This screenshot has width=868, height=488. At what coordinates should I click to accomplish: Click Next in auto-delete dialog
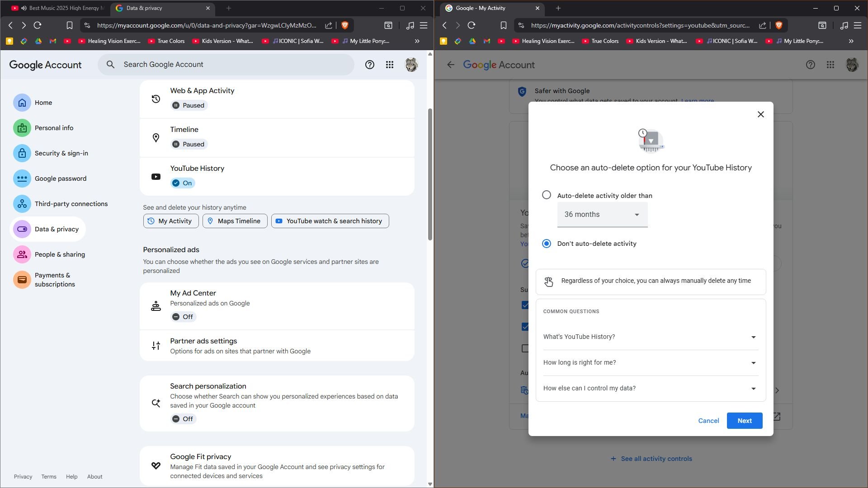tap(745, 421)
